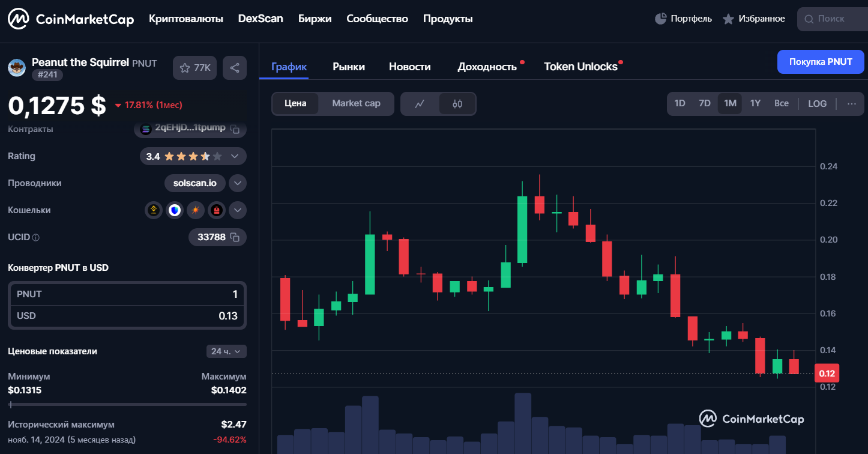Click the 0.12 current price marker
Image resolution: width=868 pixels, height=454 pixels.
tap(827, 374)
